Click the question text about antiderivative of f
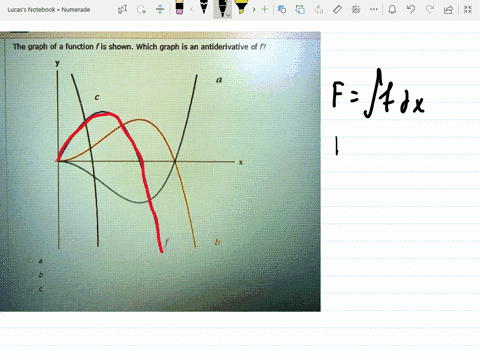Viewport: 480px width, 360px height. point(139,47)
